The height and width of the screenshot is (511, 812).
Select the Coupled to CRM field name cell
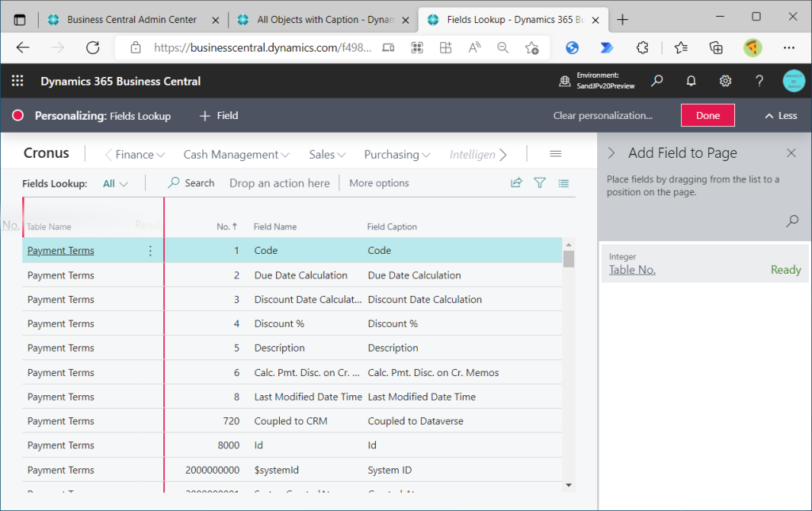coord(290,421)
